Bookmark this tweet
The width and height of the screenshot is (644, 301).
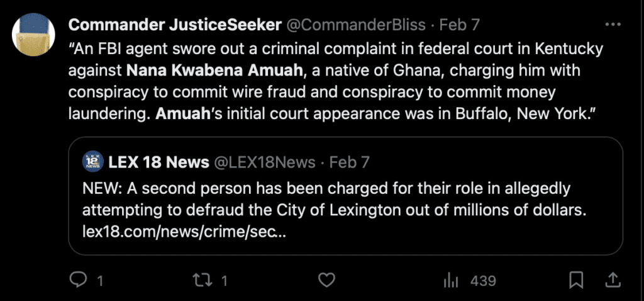(576, 280)
